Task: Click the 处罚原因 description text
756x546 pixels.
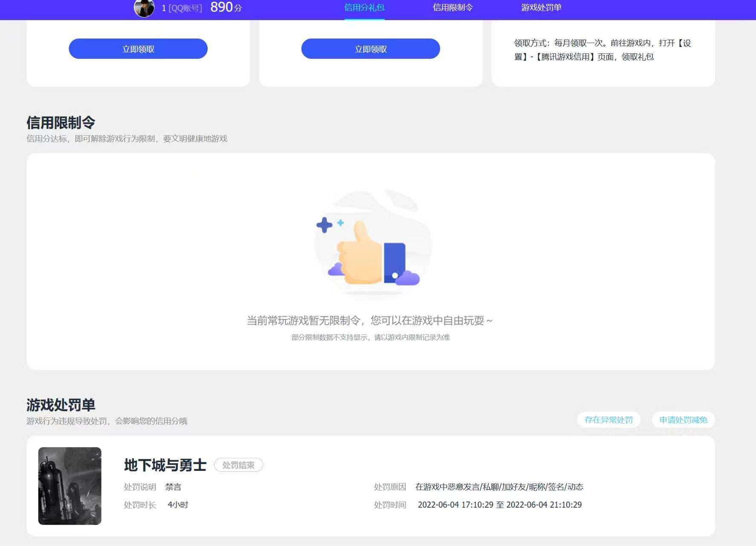Action: 499,487
